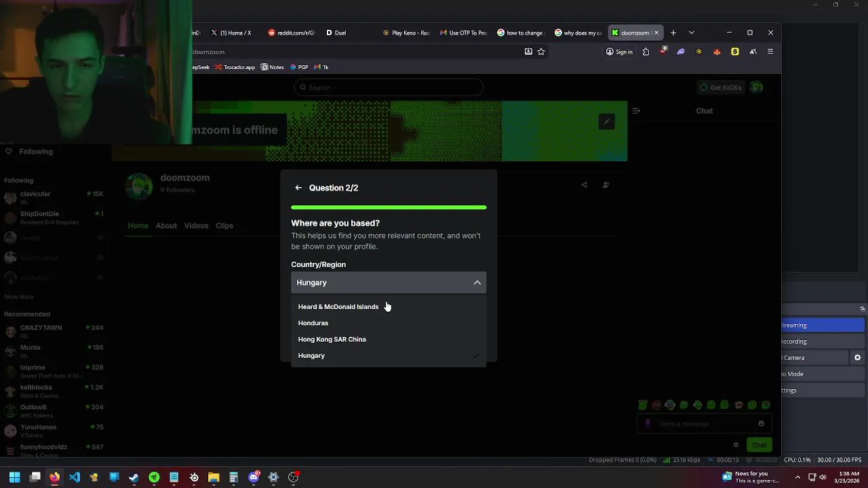This screenshot has height=488, width=868.
Task: Click the pencil edit banner icon
Action: (607, 122)
